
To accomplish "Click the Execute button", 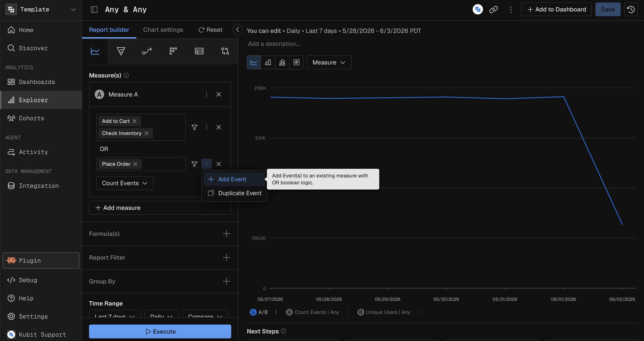I will 160,331.
